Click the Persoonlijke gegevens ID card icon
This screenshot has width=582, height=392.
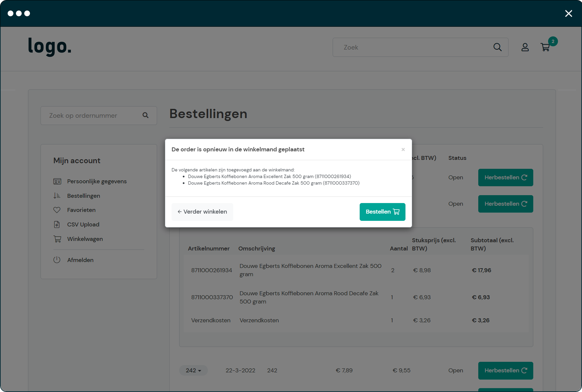pyautogui.click(x=57, y=181)
